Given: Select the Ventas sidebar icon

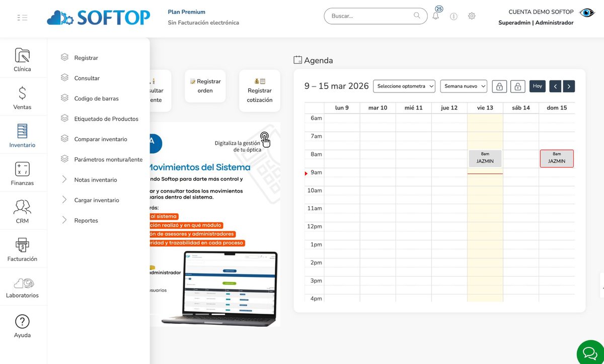Looking at the screenshot, I should 22,97.
